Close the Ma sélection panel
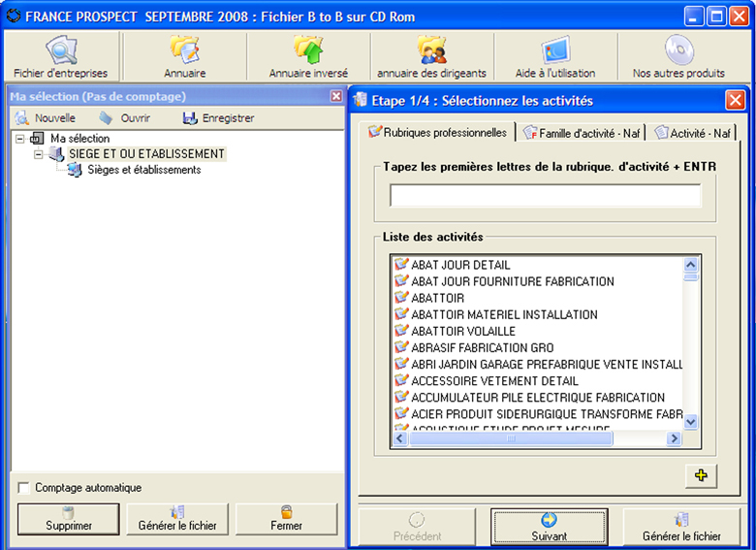Image resolution: width=756 pixels, height=550 pixels. 336,96
